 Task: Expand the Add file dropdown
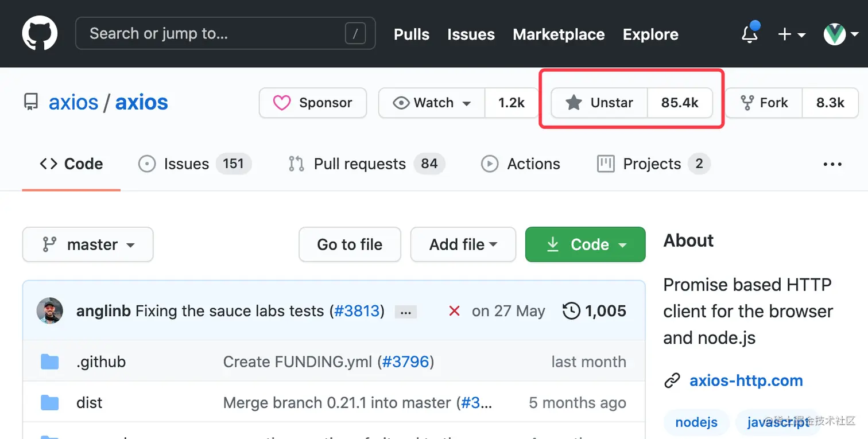pyautogui.click(x=463, y=244)
